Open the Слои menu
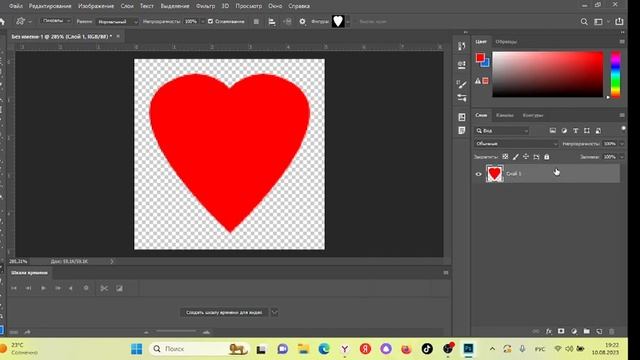Viewport: 640px width, 360px height. click(127, 6)
